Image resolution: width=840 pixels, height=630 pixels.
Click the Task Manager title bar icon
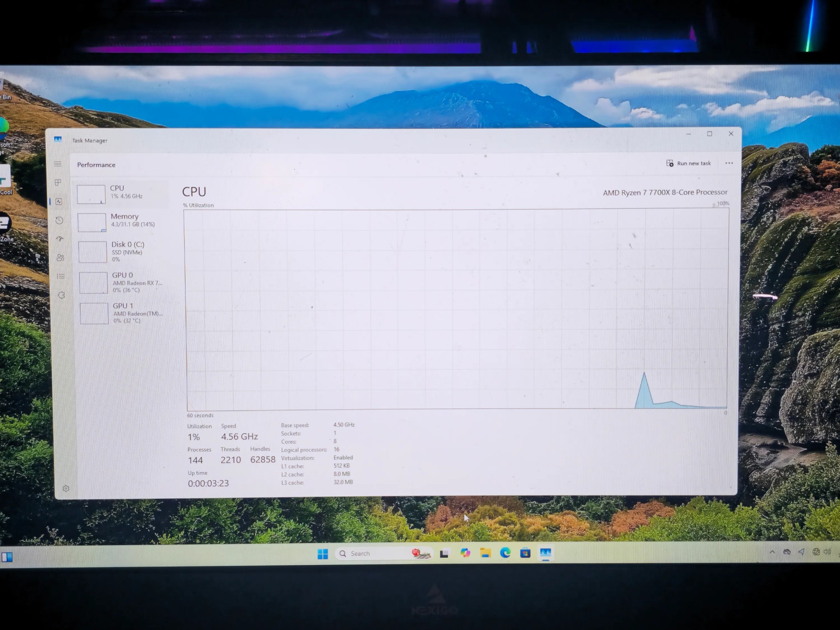coord(58,139)
